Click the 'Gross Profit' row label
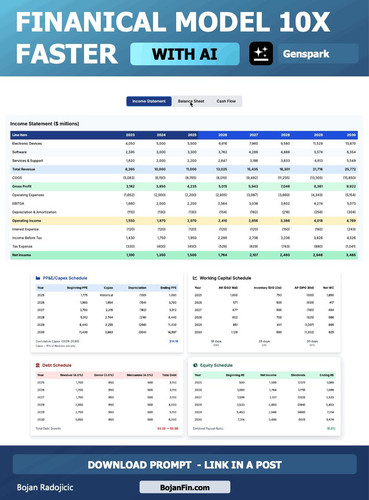 pos(22,186)
